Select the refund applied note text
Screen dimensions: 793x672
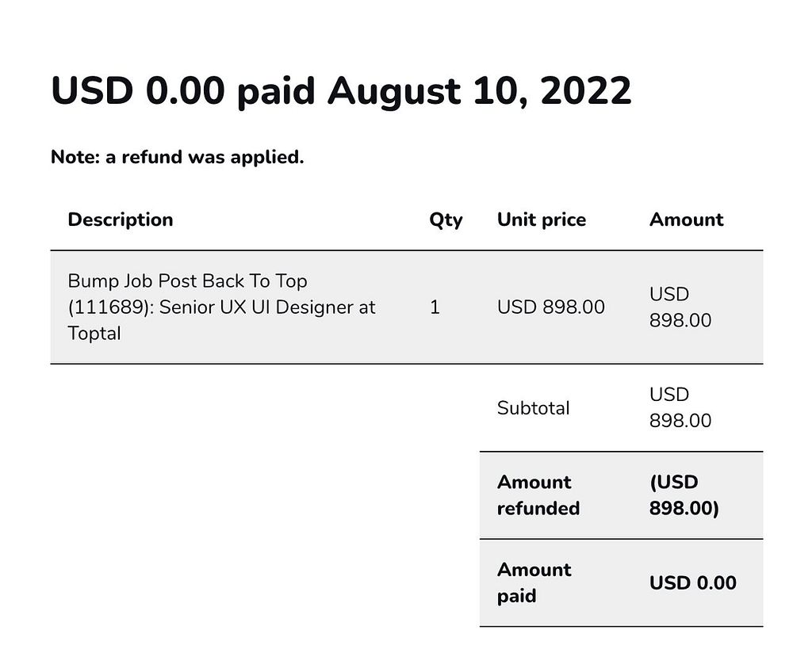click(177, 157)
